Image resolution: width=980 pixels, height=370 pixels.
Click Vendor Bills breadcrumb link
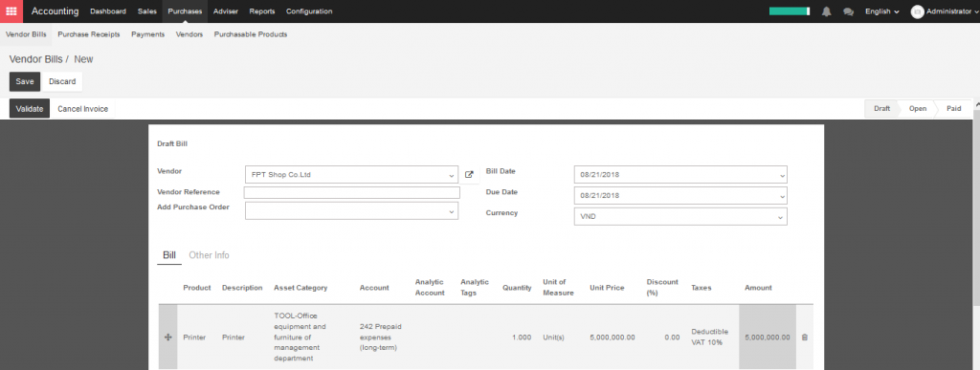35,59
